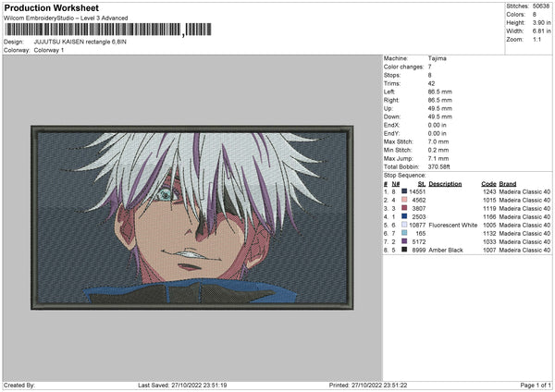Click the Stops value 8

click(x=430, y=75)
